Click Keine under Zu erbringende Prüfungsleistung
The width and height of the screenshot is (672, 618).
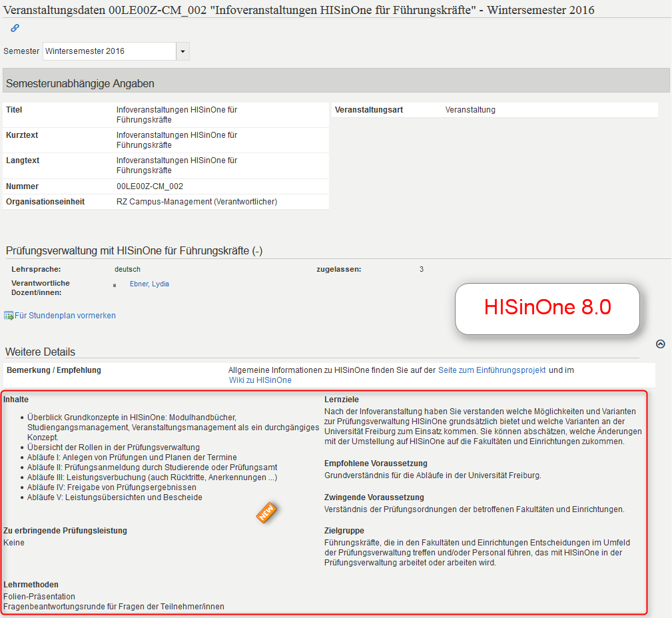(x=14, y=543)
